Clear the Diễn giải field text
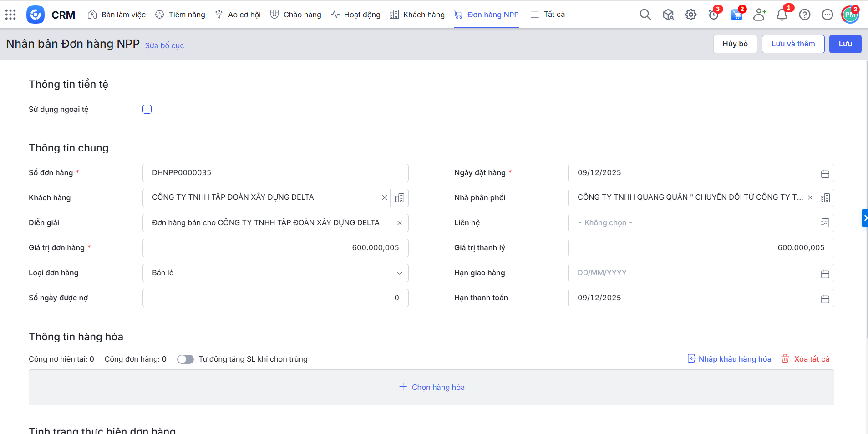 399,223
